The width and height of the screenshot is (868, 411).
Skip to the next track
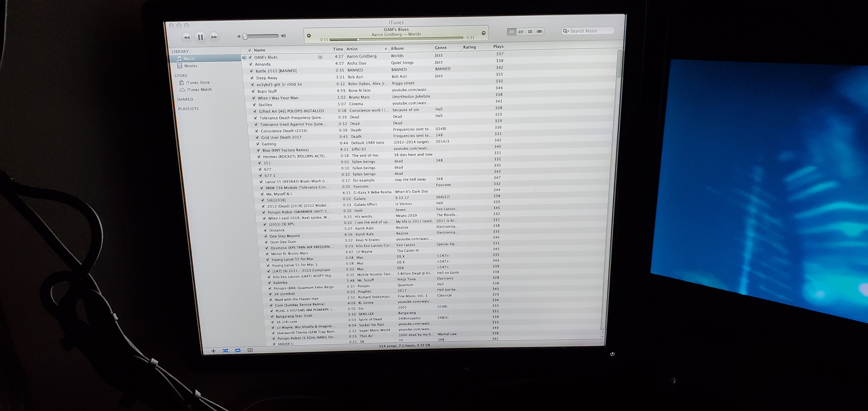(x=214, y=37)
